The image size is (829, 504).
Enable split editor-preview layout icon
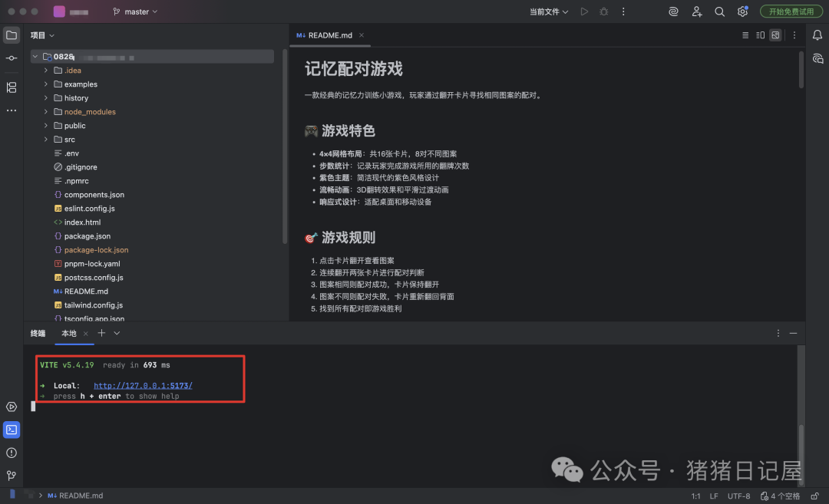pos(760,35)
